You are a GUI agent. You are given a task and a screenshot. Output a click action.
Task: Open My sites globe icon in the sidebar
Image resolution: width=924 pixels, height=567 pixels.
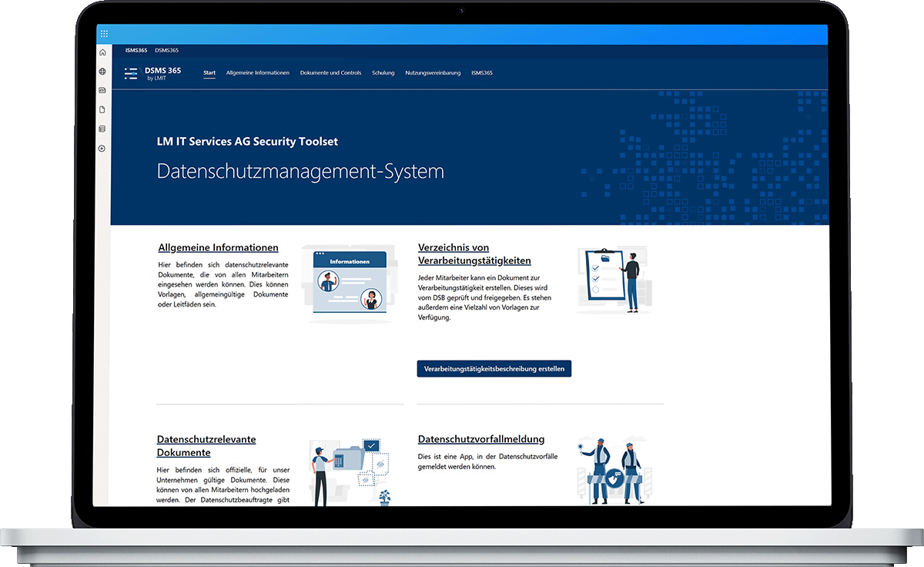[x=102, y=72]
